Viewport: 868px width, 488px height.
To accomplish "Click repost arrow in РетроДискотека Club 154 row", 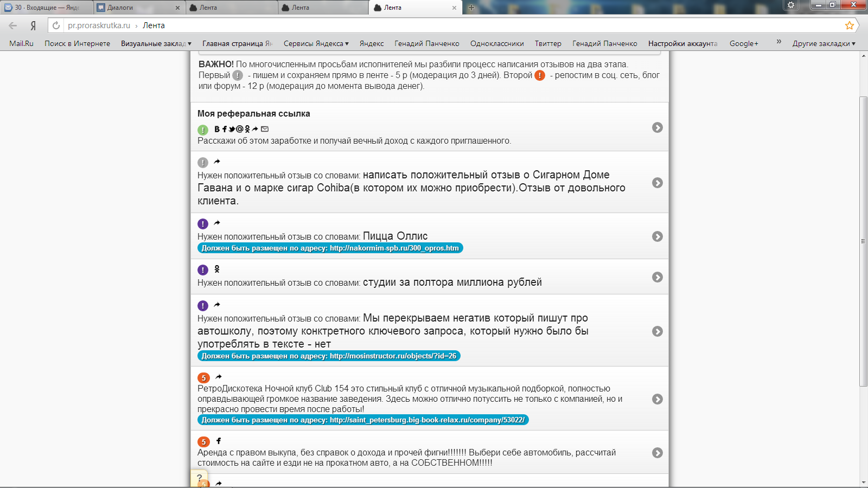I will click(x=219, y=377).
